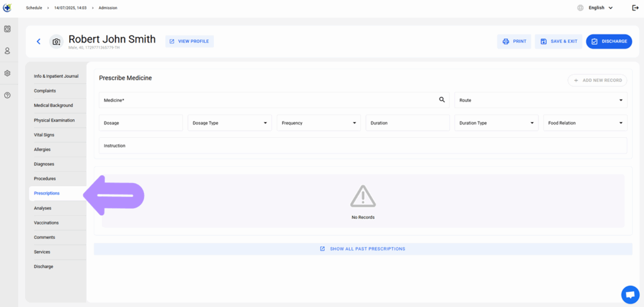Open the Frequency dropdown

[x=319, y=123]
